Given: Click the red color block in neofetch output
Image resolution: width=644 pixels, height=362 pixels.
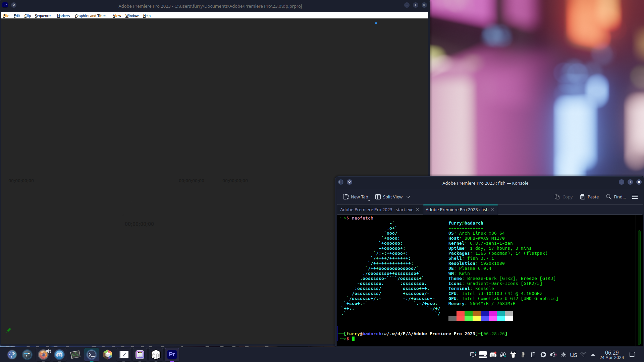Looking at the screenshot, I should 461,316.
